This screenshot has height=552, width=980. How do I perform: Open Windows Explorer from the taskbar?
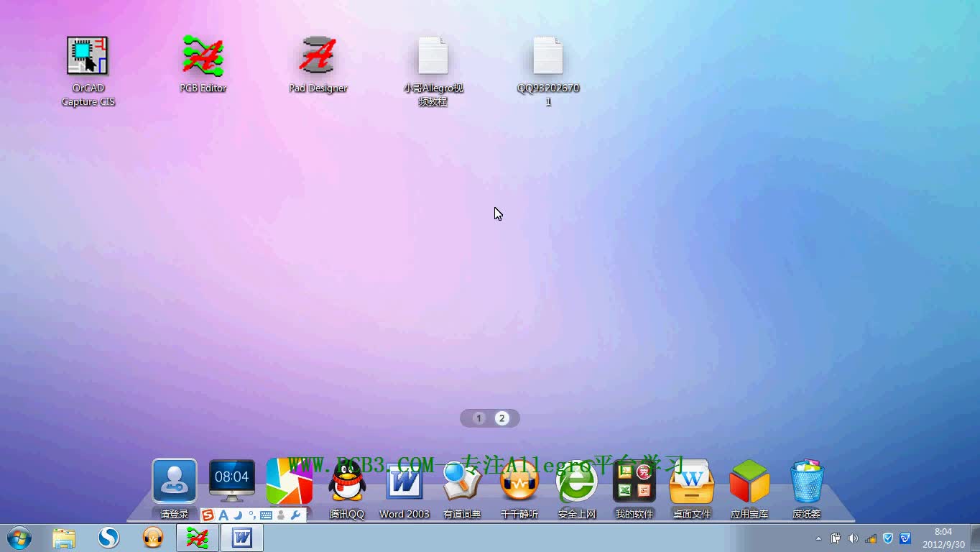coord(64,538)
